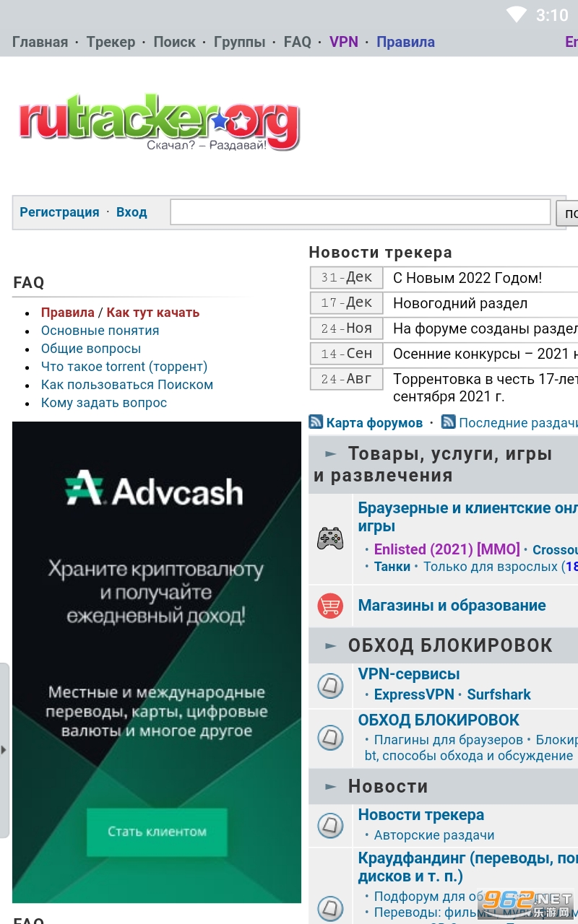Click the gamepad icon for browser games
Screen dimensions: 578x924
tap(330, 539)
